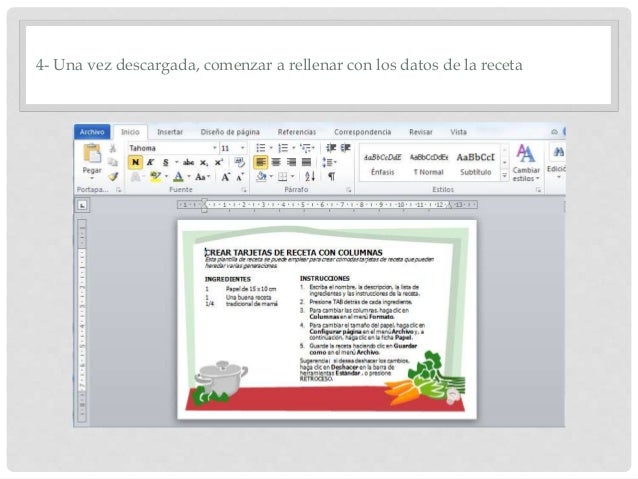638x479 pixels.
Task: Click the Pegar paste icon
Action: (x=92, y=154)
